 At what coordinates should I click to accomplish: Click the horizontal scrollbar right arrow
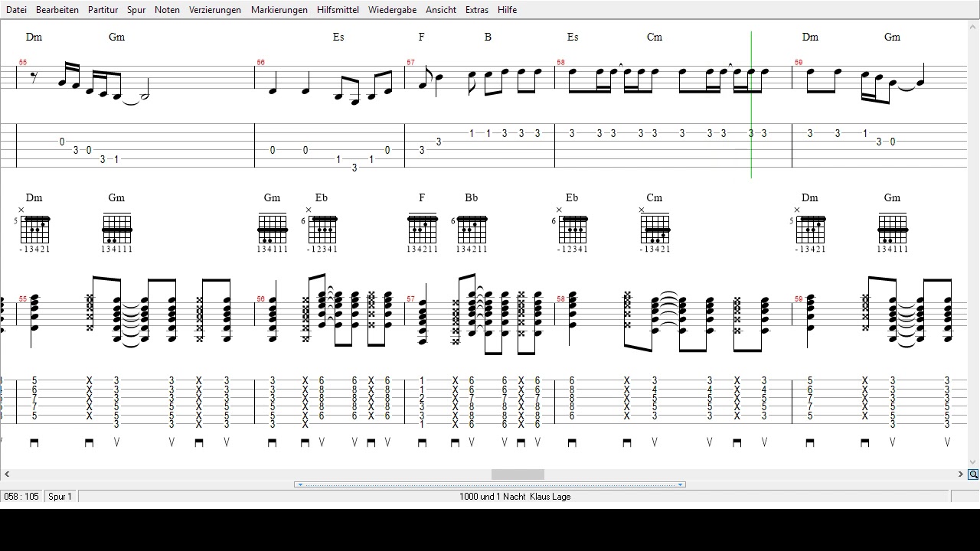[x=960, y=474]
